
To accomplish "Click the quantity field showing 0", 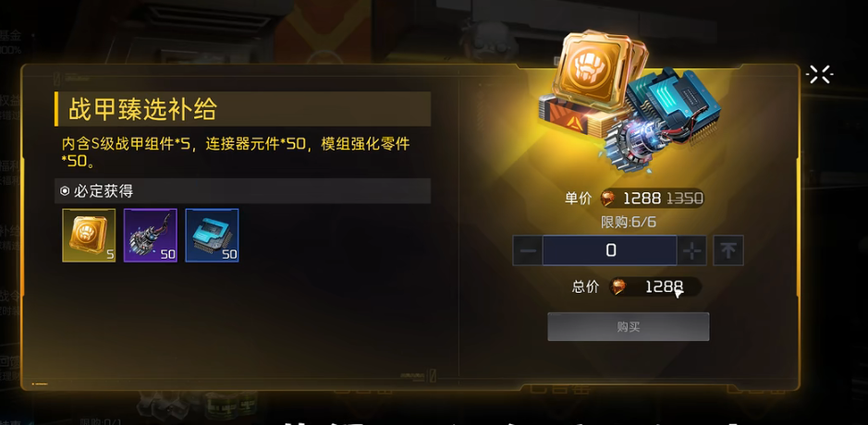I will point(609,250).
